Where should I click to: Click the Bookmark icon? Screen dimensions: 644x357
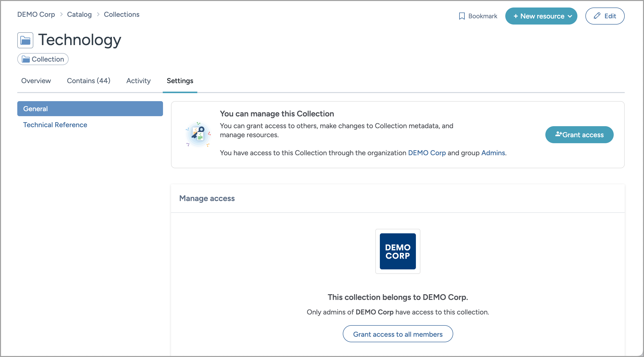pyautogui.click(x=462, y=16)
